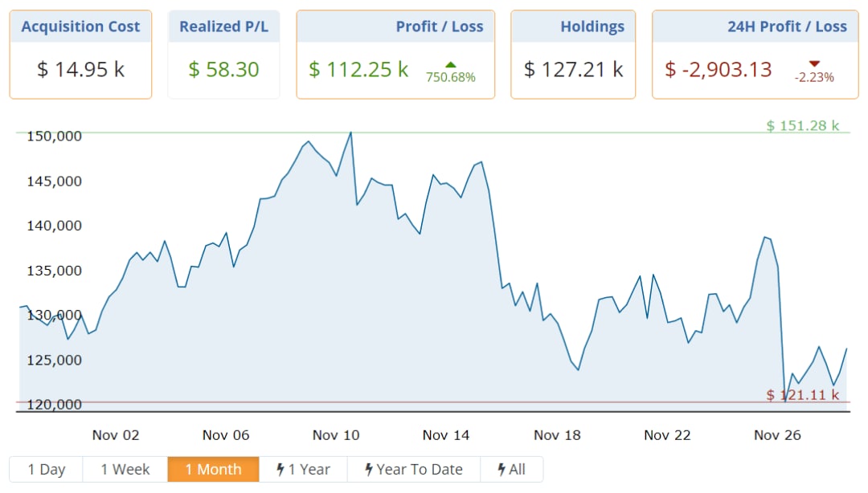Click the red down triangle icon

point(814,64)
